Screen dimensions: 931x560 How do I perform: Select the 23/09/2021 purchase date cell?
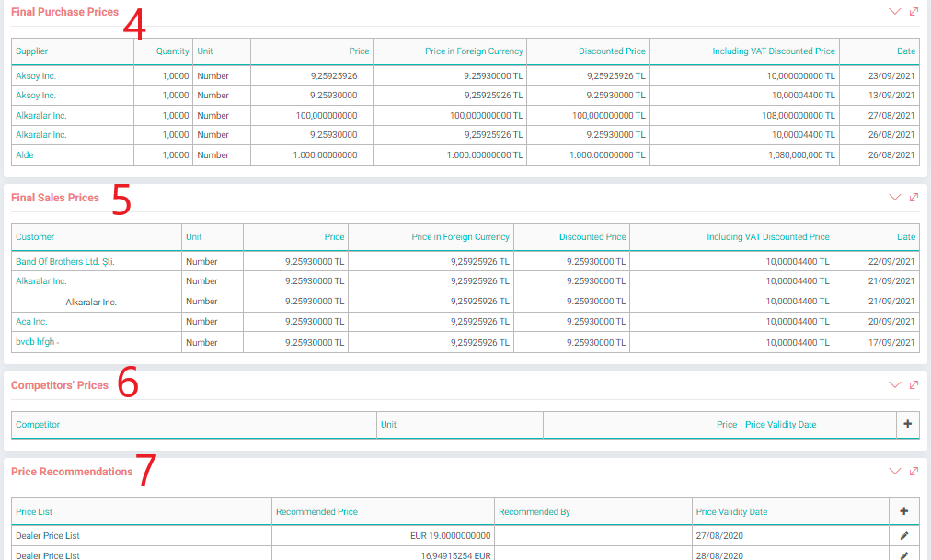pyautogui.click(x=879, y=76)
